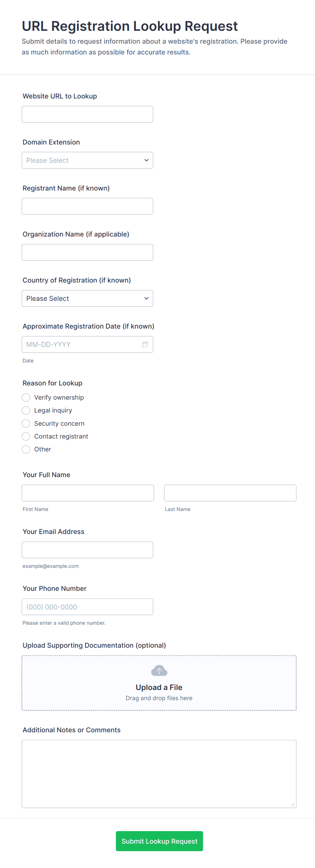Click the Last Name input field
The height and width of the screenshot is (868, 315).
tap(230, 493)
